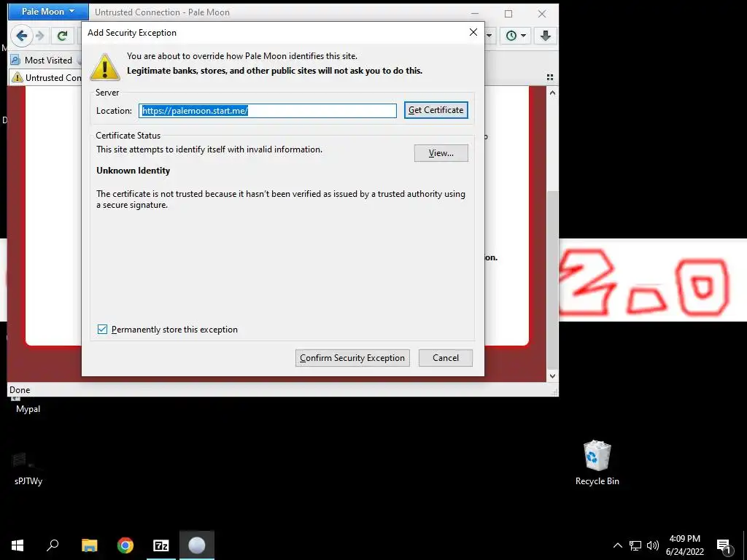The image size is (747, 560).
Task: Open Most Visited bookmarks folder
Action: pos(42,60)
